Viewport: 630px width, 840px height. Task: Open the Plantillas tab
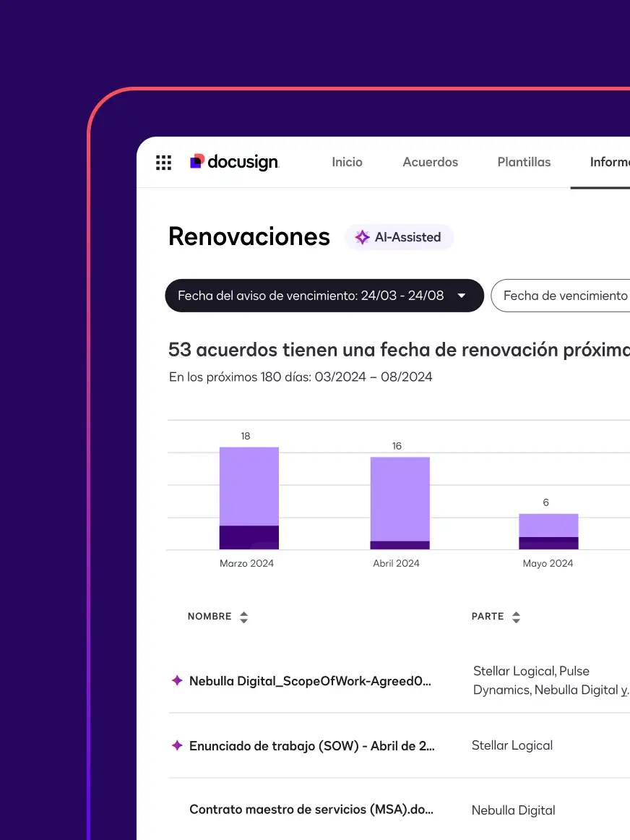pyautogui.click(x=524, y=162)
